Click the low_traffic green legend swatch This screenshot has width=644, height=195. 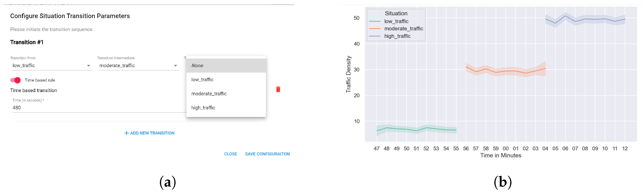tap(374, 22)
